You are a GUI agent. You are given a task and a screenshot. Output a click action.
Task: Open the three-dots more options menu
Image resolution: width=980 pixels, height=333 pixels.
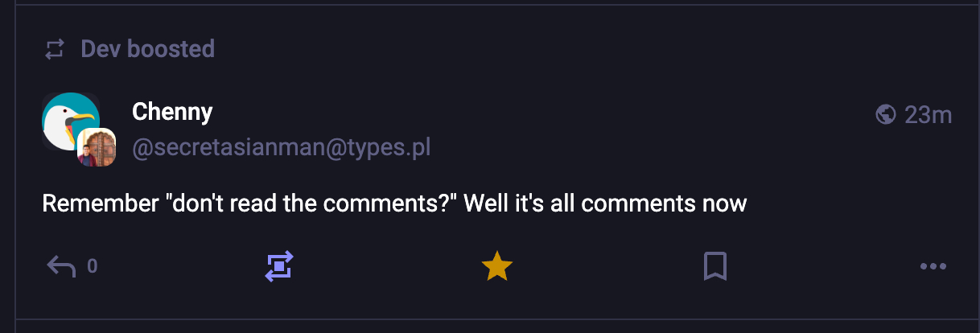coord(933,266)
